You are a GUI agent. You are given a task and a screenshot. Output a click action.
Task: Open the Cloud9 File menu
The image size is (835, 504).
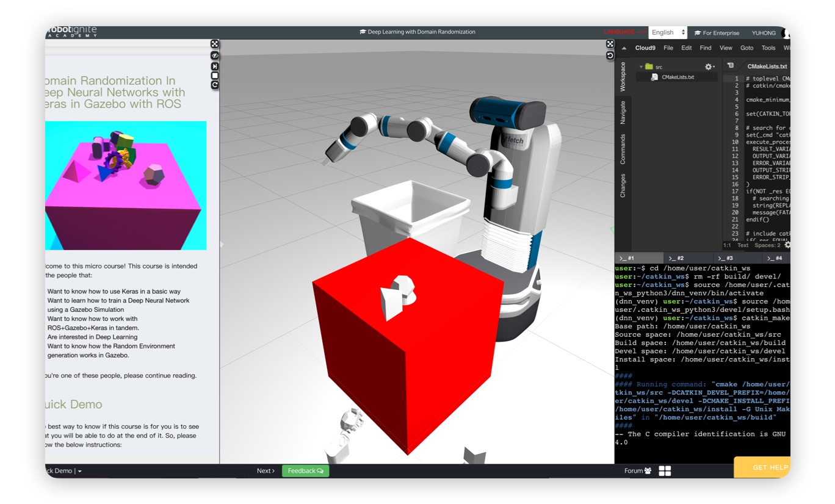point(668,48)
